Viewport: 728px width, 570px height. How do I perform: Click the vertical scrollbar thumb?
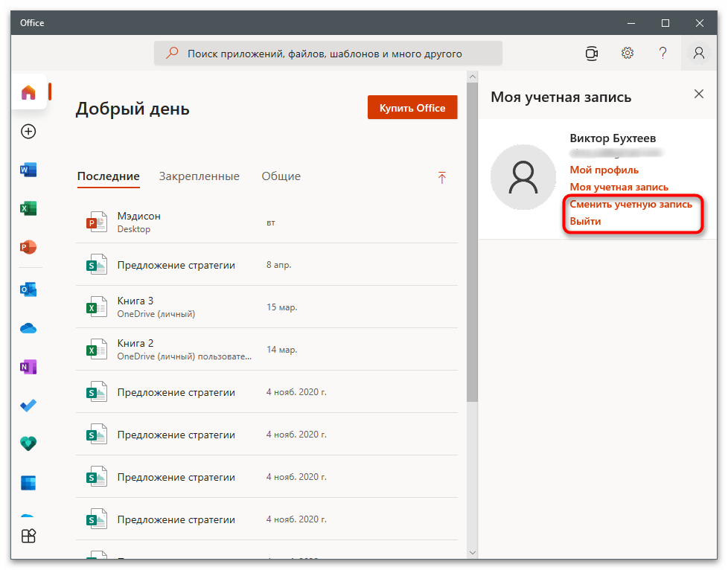473,242
